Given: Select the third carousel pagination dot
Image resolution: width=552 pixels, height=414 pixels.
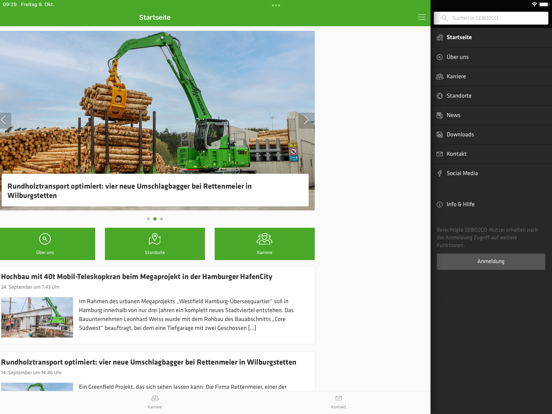Looking at the screenshot, I should coord(161,219).
